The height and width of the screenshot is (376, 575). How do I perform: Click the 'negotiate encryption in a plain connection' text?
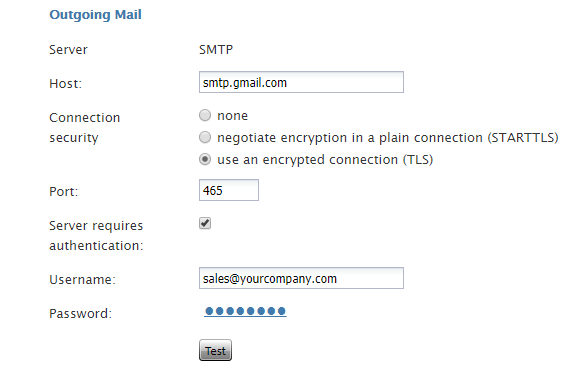point(350,138)
